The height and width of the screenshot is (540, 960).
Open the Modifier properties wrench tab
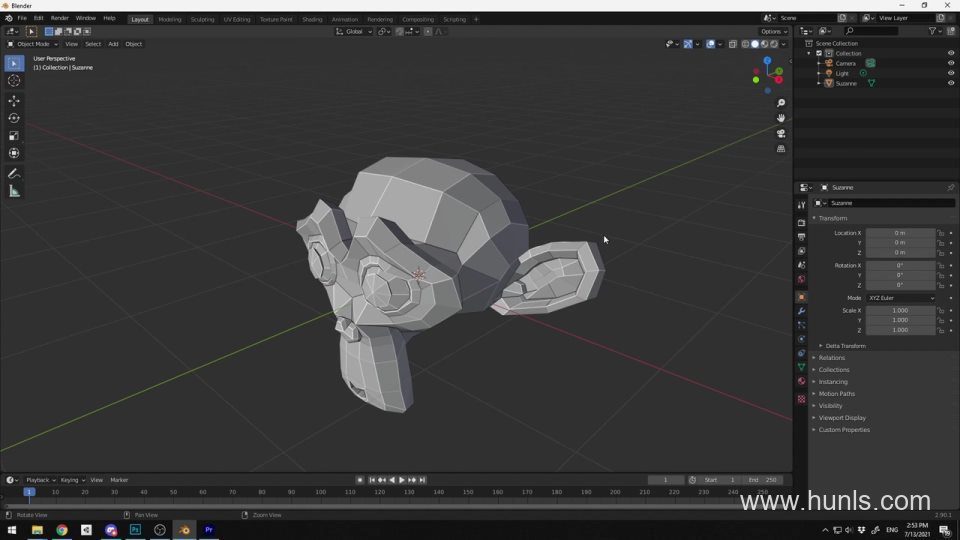(801, 311)
